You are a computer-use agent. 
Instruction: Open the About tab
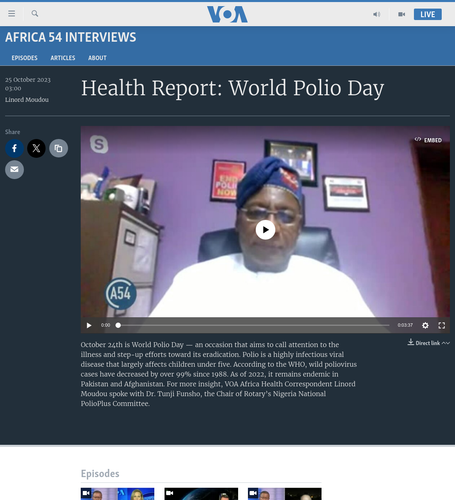coord(97,58)
